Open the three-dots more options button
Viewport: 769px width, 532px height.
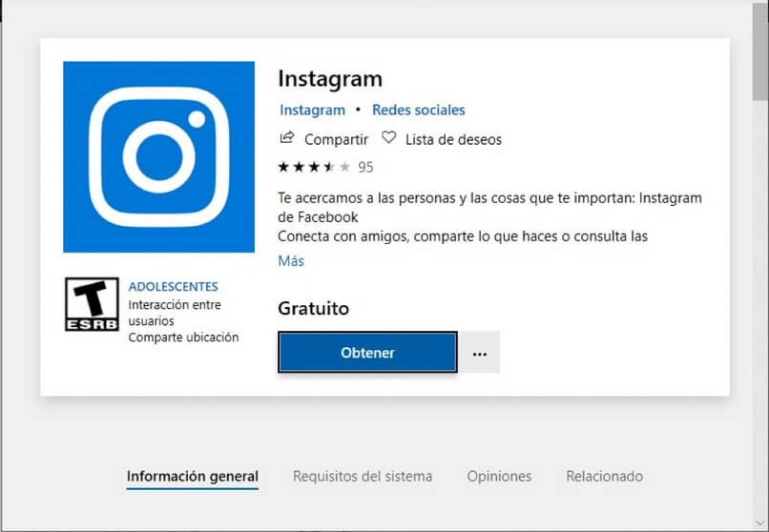[480, 352]
